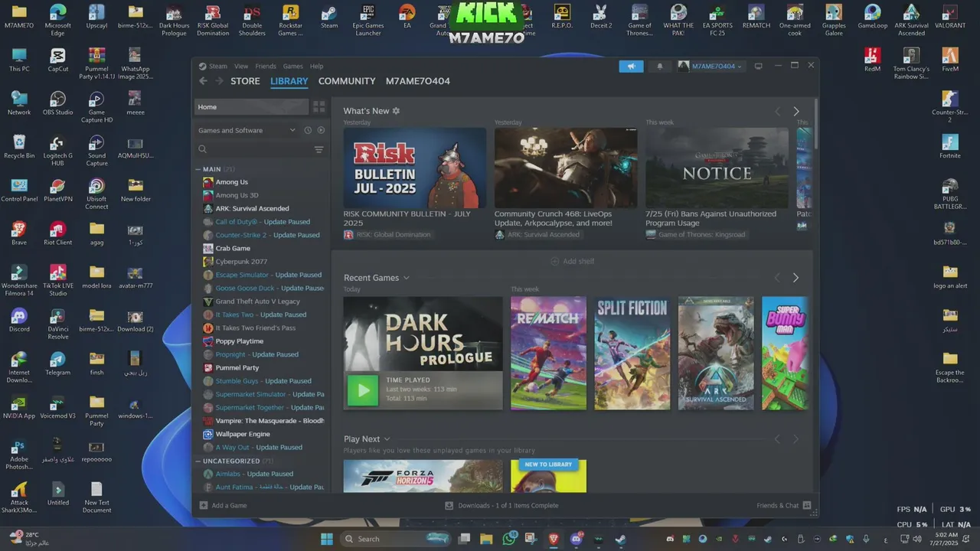Open the Games menu in Steam
The image size is (980, 551).
coord(293,66)
